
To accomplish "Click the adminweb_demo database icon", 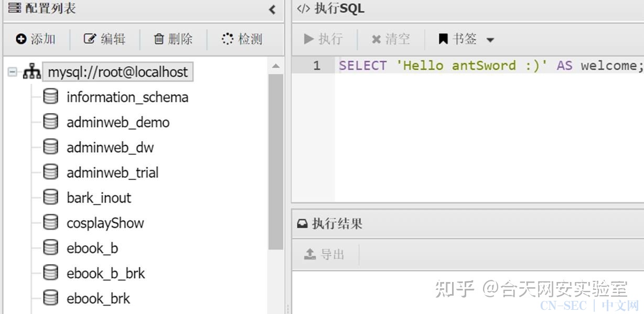I will pos(50,122).
